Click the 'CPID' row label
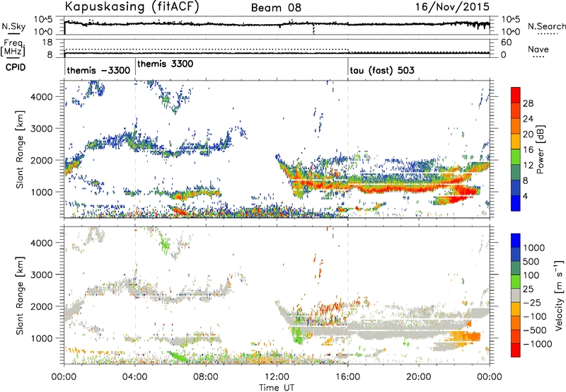566x392 pixels. (16, 68)
